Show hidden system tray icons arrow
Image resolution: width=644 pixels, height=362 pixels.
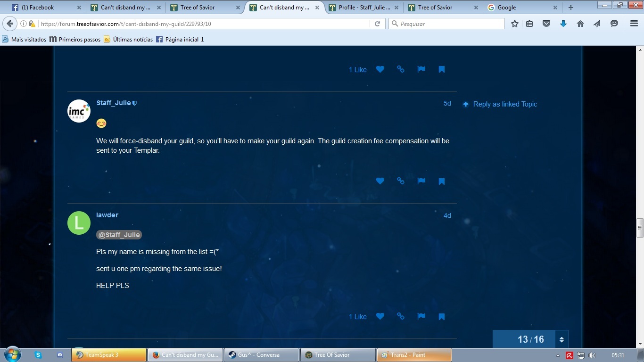click(x=558, y=355)
